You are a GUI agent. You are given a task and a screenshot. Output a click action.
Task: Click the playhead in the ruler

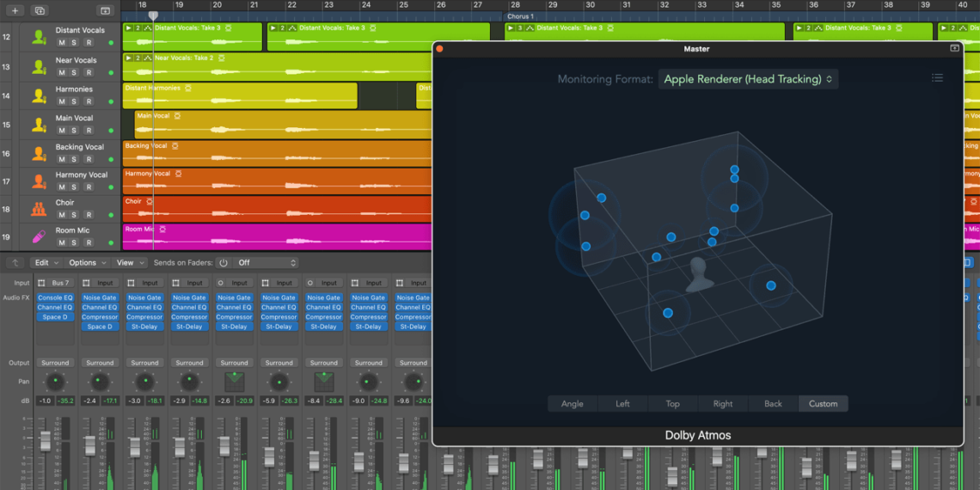coord(153,15)
